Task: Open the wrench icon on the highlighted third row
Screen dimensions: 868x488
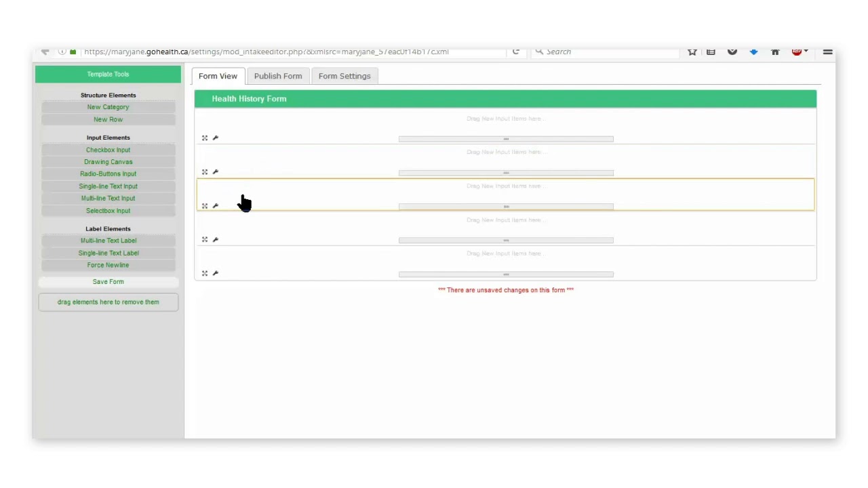Action: click(x=216, y=206)
